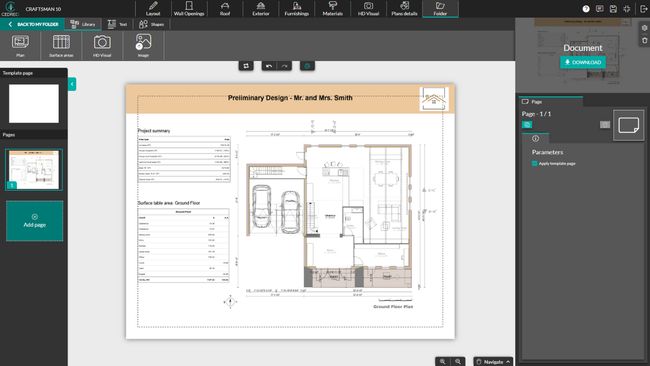Screen dimensions: 650x366
Task: Select the Page tab in right panel
Action: coord(551,101)
